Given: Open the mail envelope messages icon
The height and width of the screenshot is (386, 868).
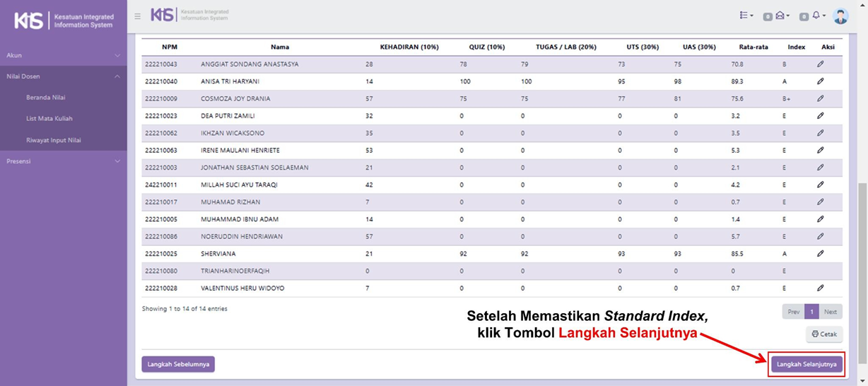Looking at the screenshot, I should pos(781,16).
